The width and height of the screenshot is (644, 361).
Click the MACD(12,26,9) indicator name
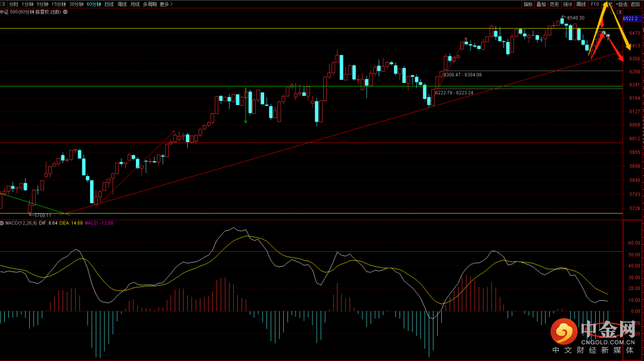[x=21, y=223]
